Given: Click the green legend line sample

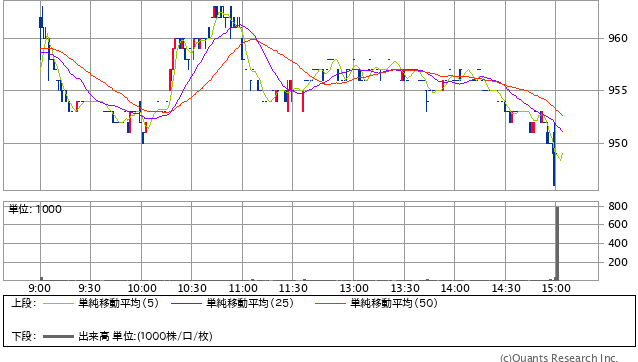Looking at the screenshot, I should 59,303.
